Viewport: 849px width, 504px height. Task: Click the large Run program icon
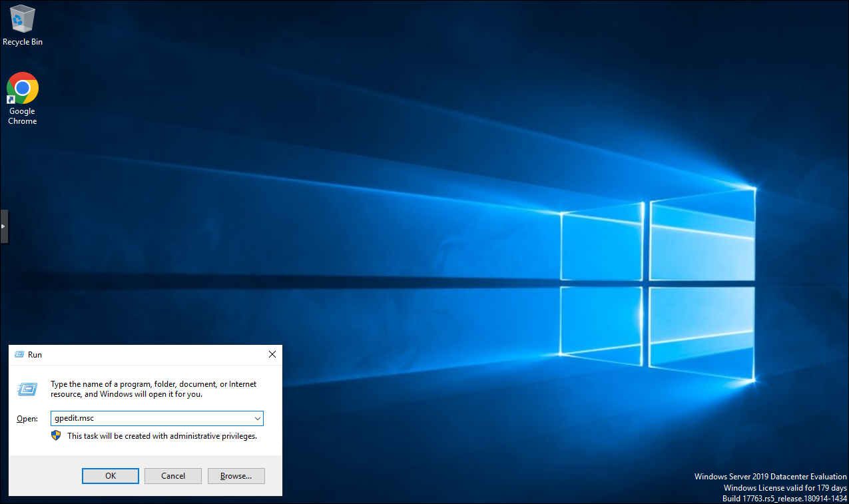pos(27,389)
